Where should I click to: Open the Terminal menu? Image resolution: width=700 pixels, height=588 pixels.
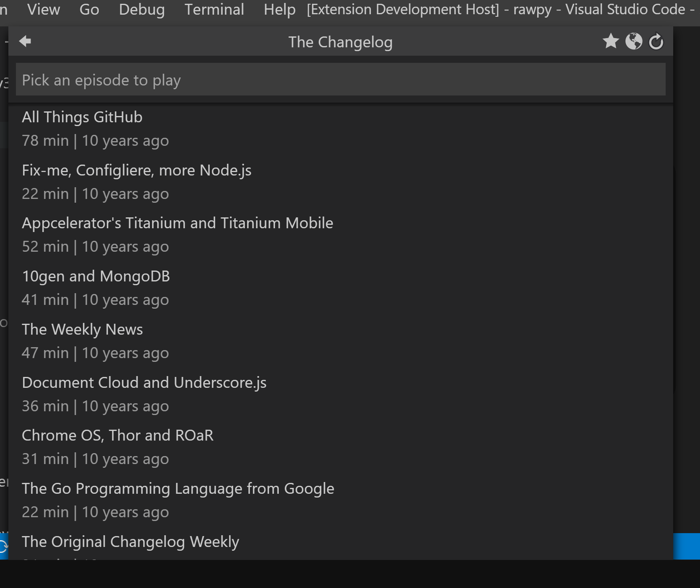(x=214, y=9)
